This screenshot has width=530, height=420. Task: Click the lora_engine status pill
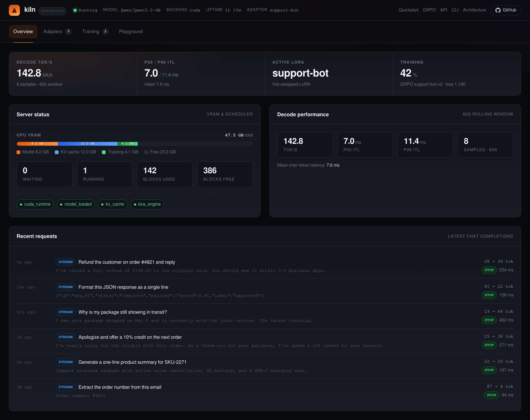(x=147, y=204)
